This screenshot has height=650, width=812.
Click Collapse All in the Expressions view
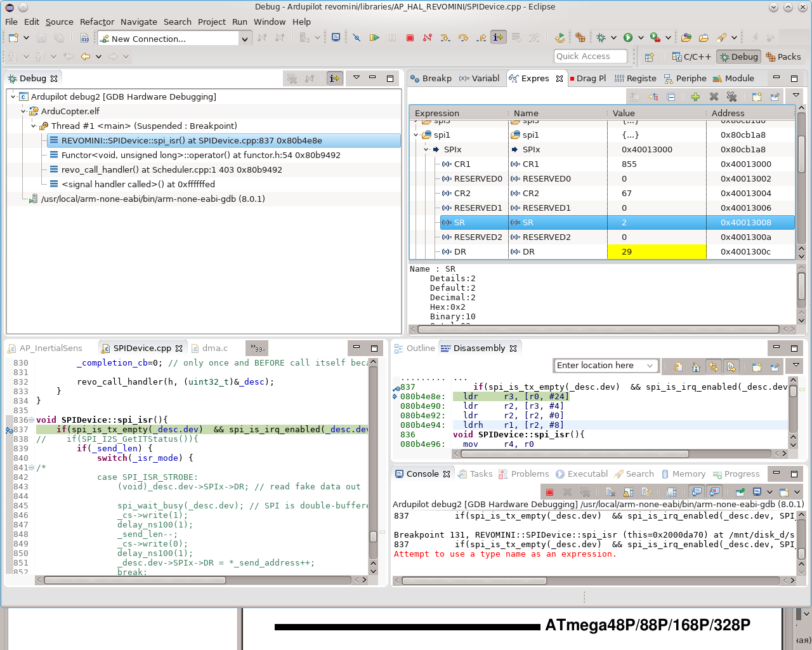click(671, 96)
